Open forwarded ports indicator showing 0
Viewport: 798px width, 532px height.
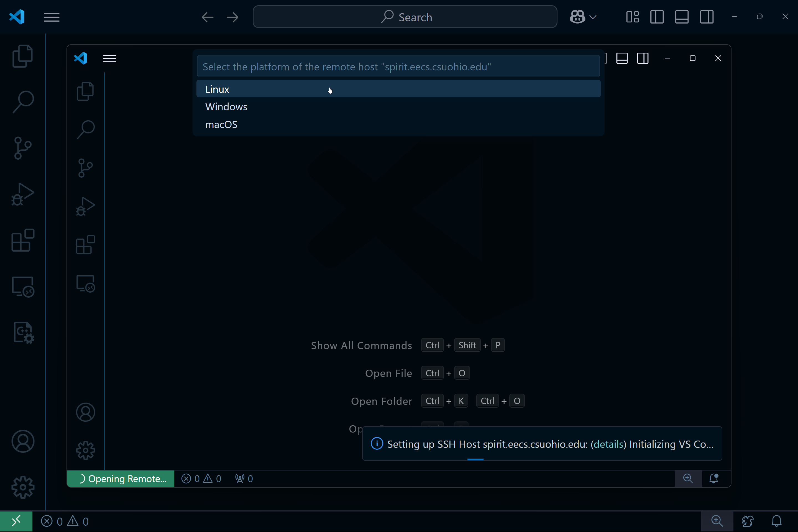(x=244, y=479)
